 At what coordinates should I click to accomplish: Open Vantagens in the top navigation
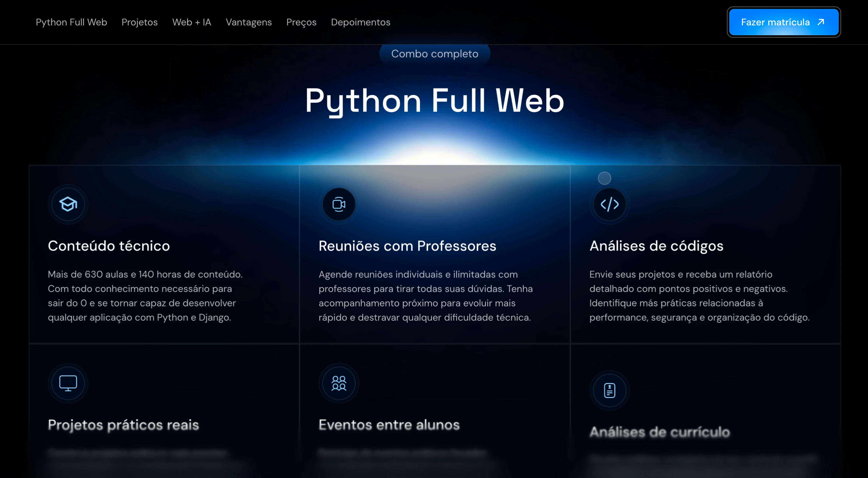tap(249, 22)
